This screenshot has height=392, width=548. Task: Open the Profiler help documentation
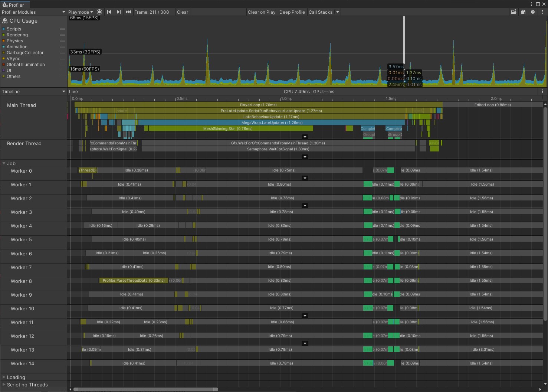click(x=533, y=12)
